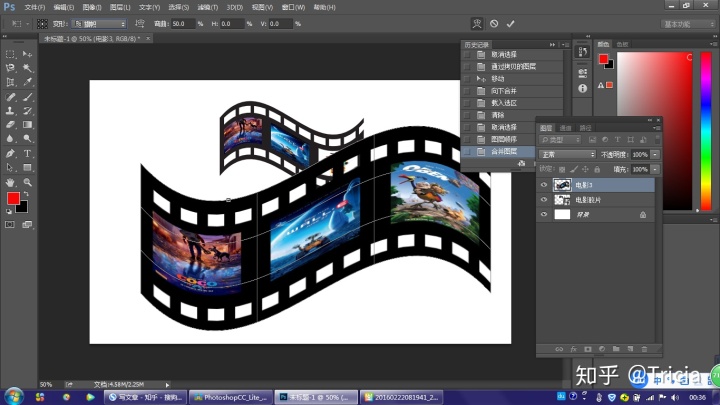Toggle visibility of 电影3 layer
Viewport: 720px width, 405px height.
[x=544, y=185]
